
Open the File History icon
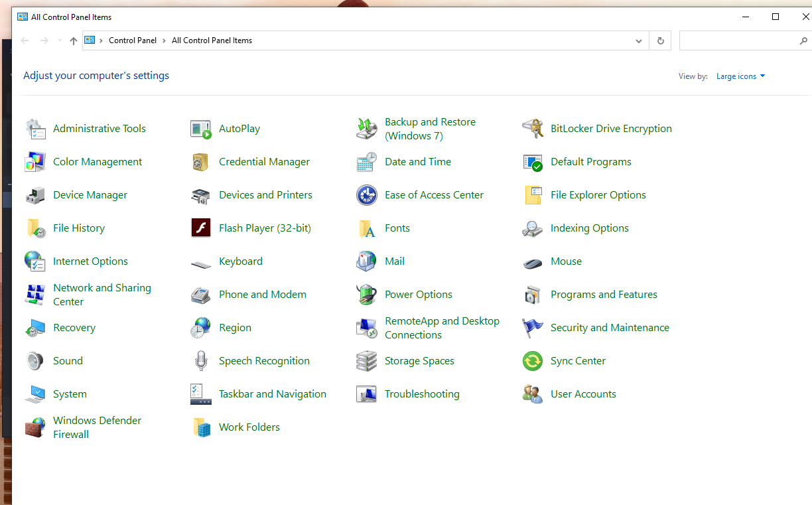tap(35, 228)
